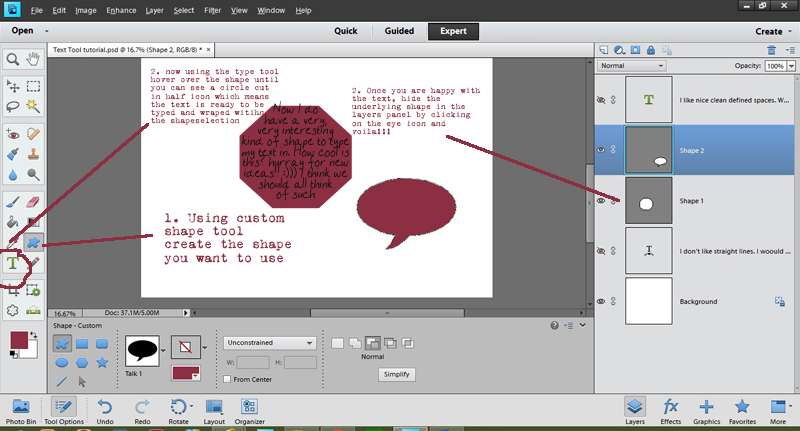
Task: Click the Simplify button
Action: (x=397, y=373)
